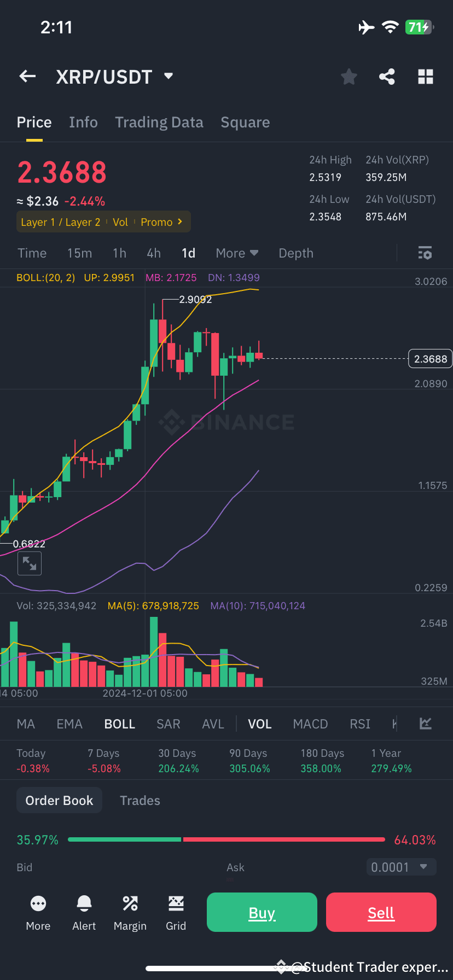Toggle XRP/USDT as a favorite star

(349, 77)
